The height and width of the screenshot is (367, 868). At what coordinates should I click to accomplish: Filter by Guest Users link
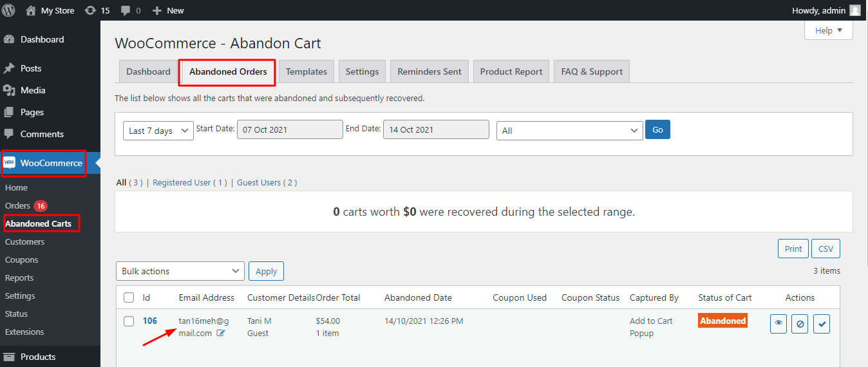coord(267,183)
